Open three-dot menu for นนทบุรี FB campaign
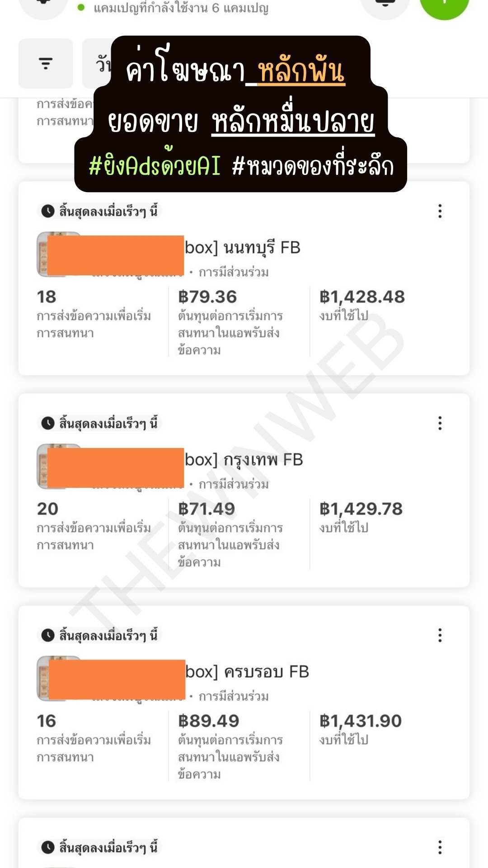The width and height of the screenshot is (488, 868). click(440, 211)
